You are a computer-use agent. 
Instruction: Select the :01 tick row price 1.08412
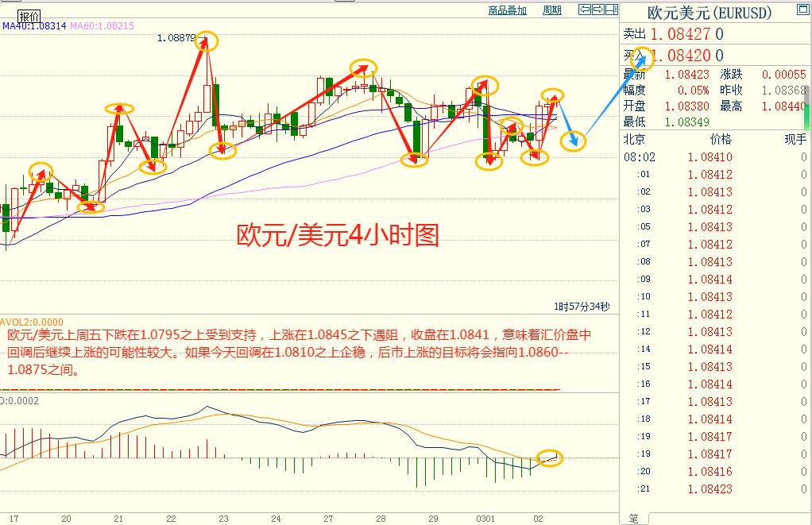click(x=710, y=175)
